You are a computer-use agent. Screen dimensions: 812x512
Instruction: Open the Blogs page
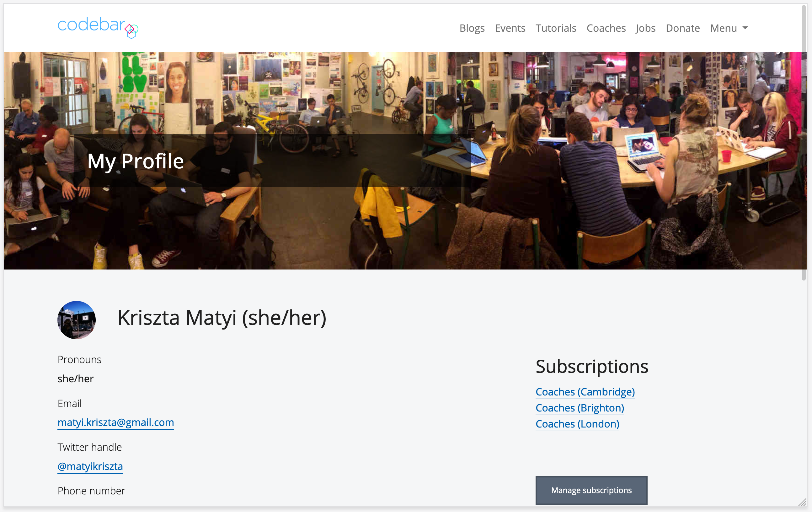472,28
